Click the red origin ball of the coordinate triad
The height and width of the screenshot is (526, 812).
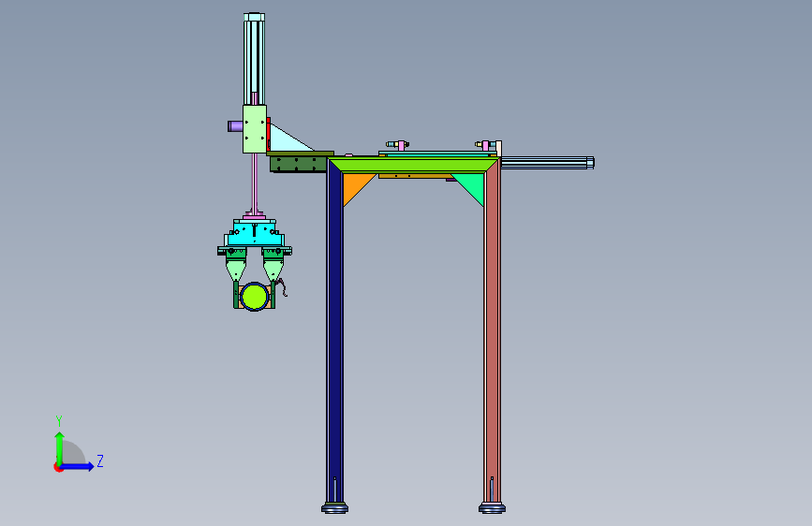tap(58, 467)
